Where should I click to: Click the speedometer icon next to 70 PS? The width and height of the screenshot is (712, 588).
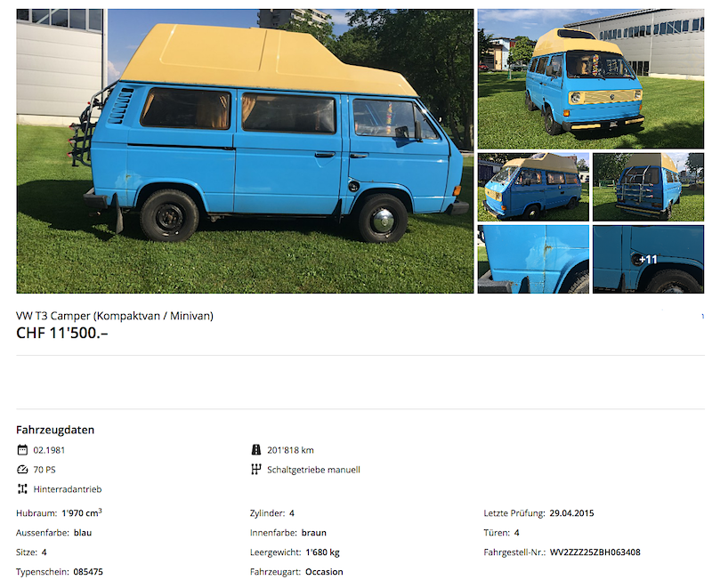coord(22,470)
